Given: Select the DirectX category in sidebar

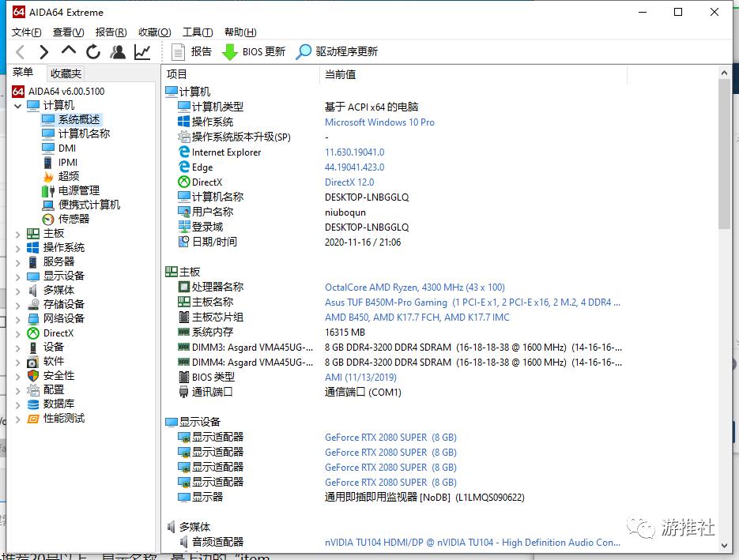Looking at the screenshot, I should click(58, 333).
